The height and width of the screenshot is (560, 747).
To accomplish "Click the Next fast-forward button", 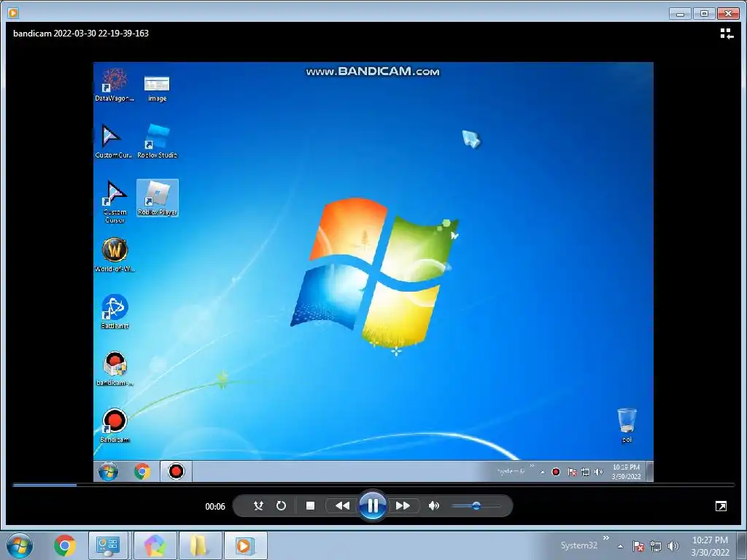I will (x=403, y=506).
